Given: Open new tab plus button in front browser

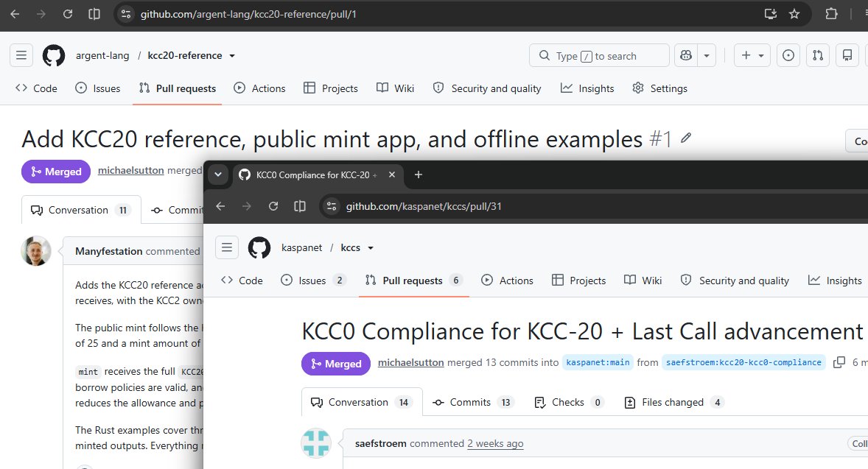Looking at the screenshot, I should pyautogui.click(x=419, y=174).
